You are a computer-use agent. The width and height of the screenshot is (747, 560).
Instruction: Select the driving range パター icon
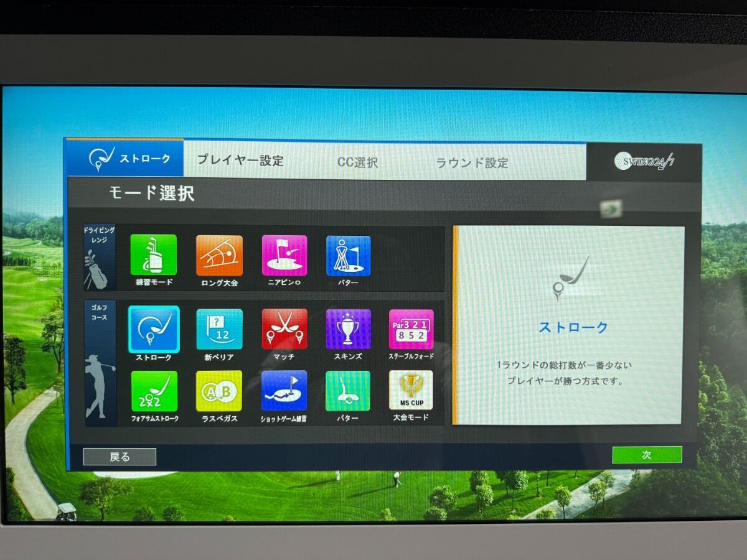[x=349, y=255]
